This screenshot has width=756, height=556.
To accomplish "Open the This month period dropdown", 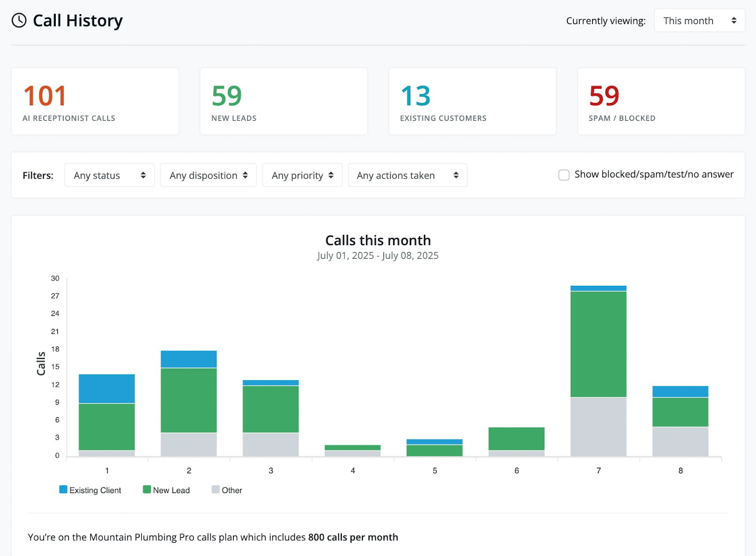I will tap(699, 21).
